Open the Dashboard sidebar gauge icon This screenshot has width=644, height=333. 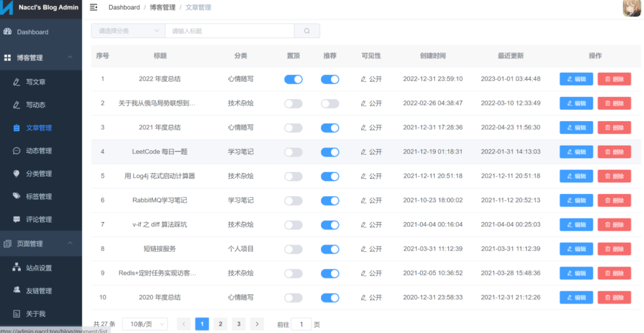(7, 32)
